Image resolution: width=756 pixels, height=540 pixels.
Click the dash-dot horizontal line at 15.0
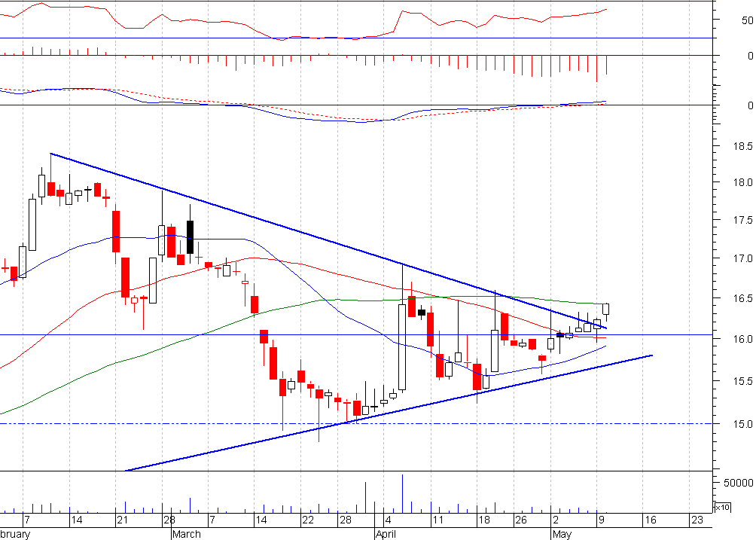tap(356, 424)
